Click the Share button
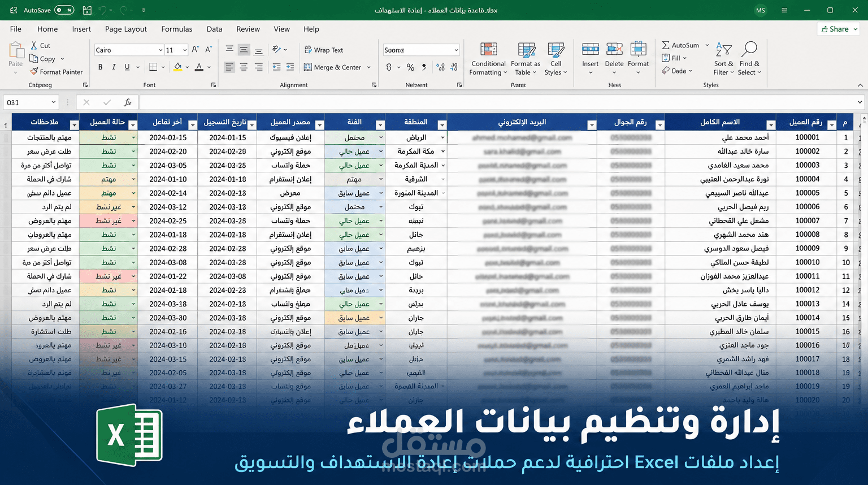 pyautogui.click(x=839, y=29)
